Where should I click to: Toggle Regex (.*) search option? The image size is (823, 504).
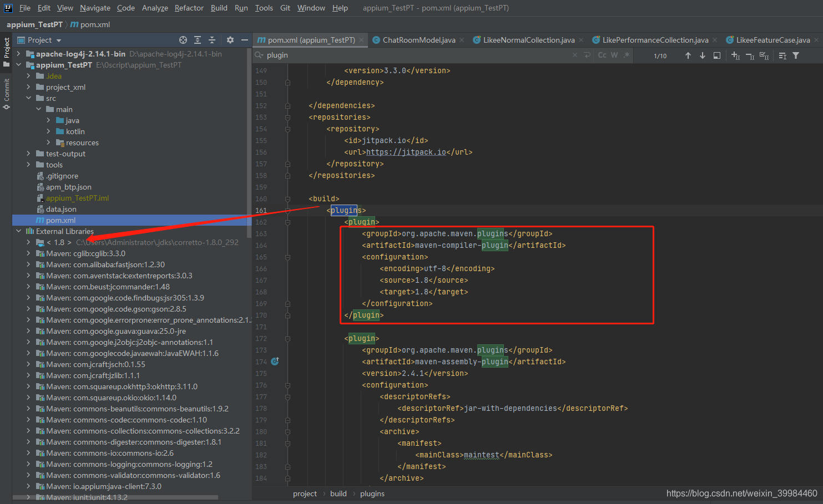click(x=627, y=55)
